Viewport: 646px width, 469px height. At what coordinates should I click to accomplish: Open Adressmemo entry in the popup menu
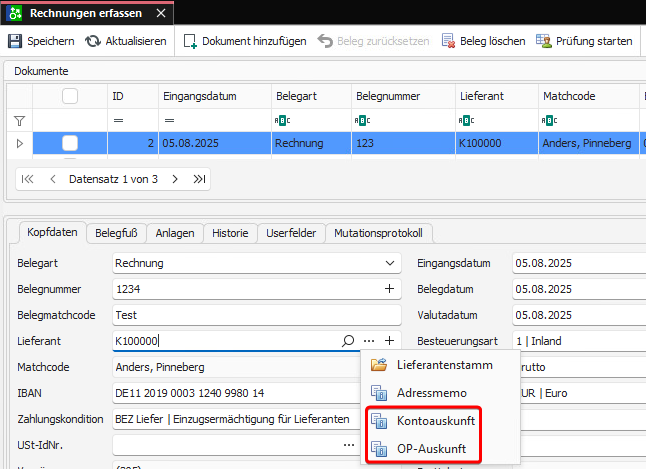pos(431,393)
